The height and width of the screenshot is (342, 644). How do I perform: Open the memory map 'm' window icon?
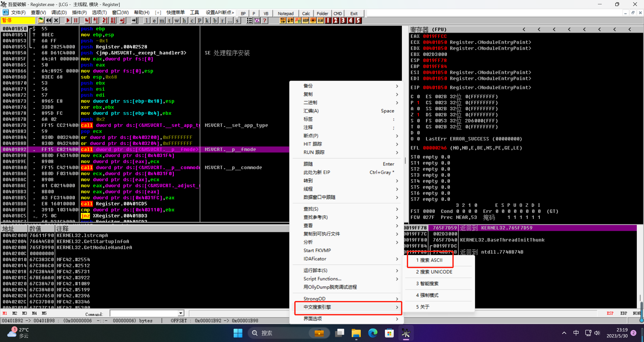pyautogui.click(x=162, y=21)
